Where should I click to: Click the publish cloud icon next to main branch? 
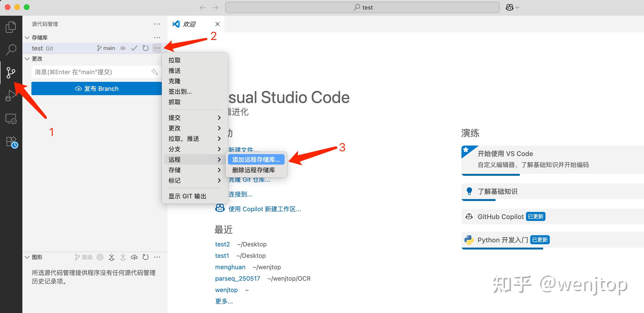point(123,48)
